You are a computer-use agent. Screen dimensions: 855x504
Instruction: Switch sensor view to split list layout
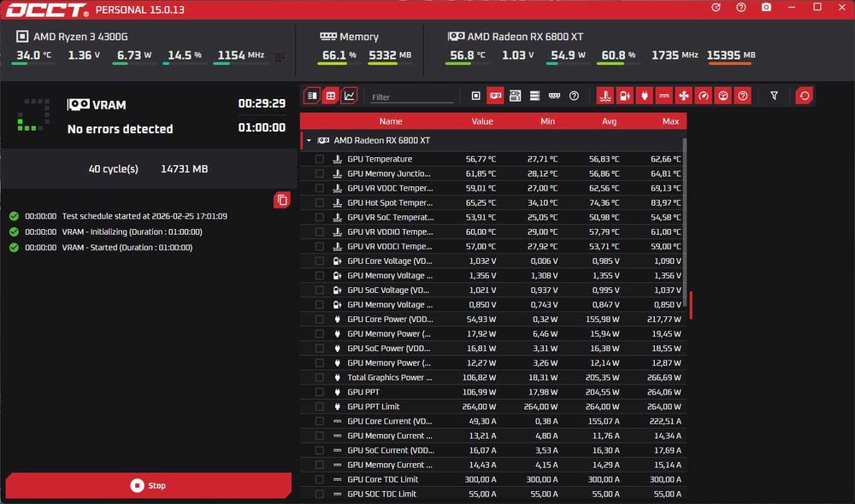(312, 96)
